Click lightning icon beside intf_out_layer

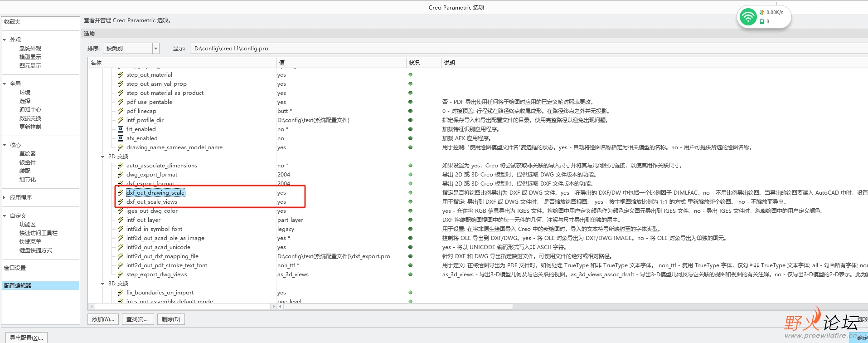click(121, 220)
